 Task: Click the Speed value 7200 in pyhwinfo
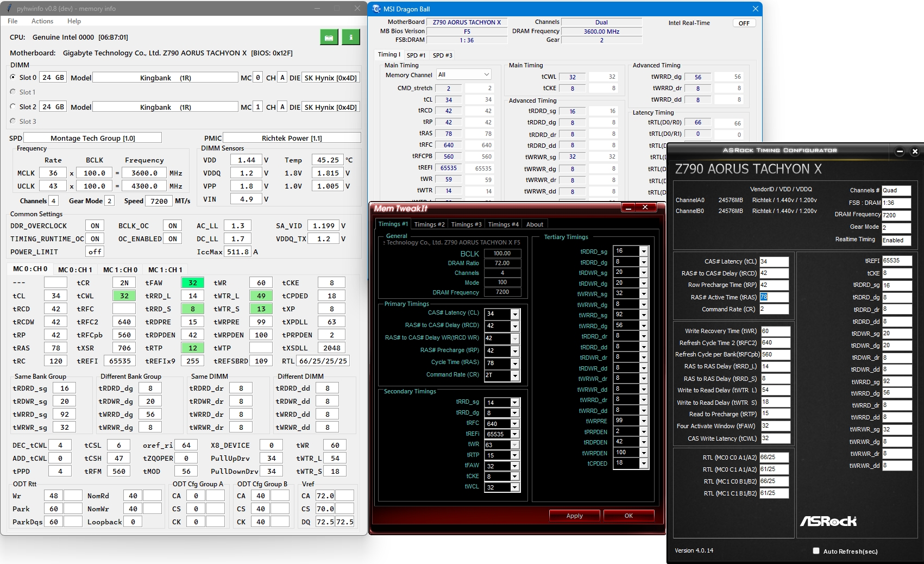(x=159, y=200)
